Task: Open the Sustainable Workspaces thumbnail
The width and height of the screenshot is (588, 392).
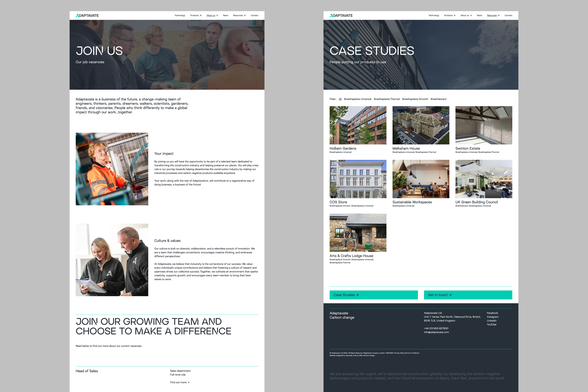Action: (421, 179)
